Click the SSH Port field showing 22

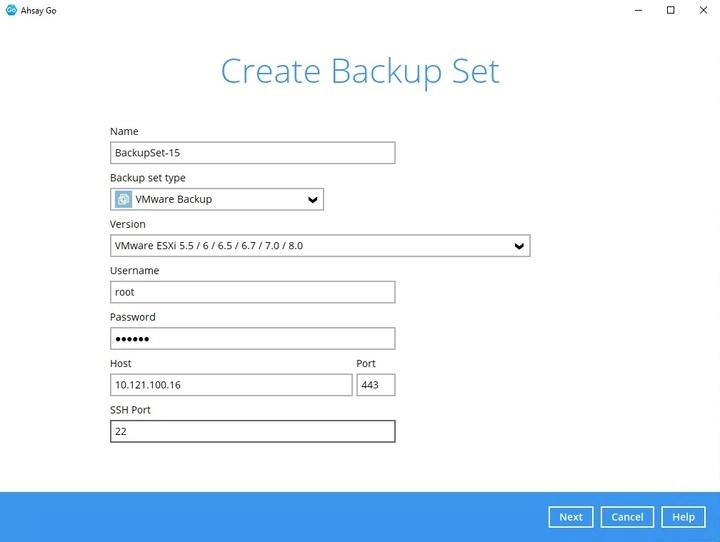tap(253, 431)
